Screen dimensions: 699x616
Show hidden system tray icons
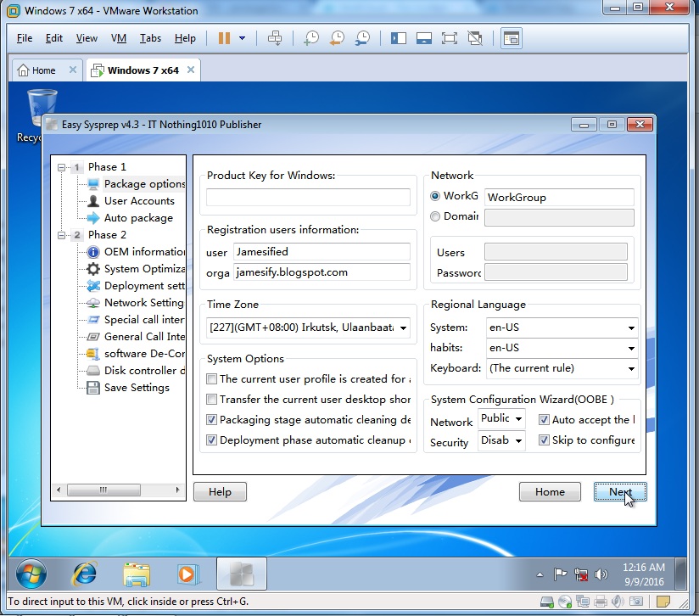click(x=540, y=574)
